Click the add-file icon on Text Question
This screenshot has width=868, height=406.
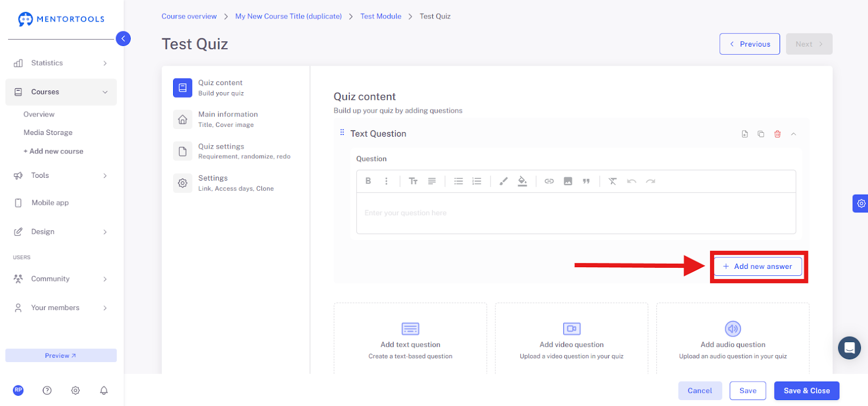[x=745, y=134]
